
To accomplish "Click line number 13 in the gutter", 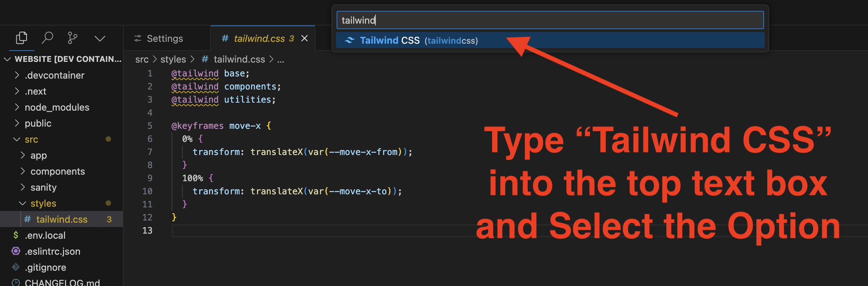I will click(147, 231).
